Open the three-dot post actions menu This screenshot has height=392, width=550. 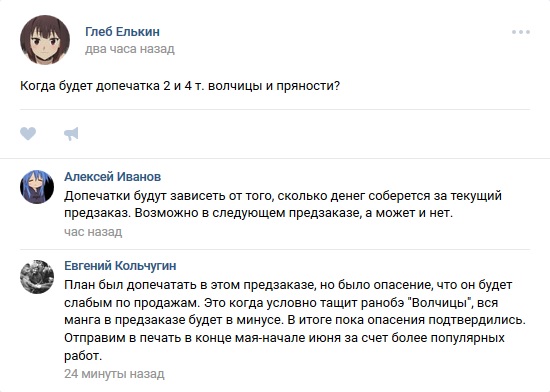point(521,32)
